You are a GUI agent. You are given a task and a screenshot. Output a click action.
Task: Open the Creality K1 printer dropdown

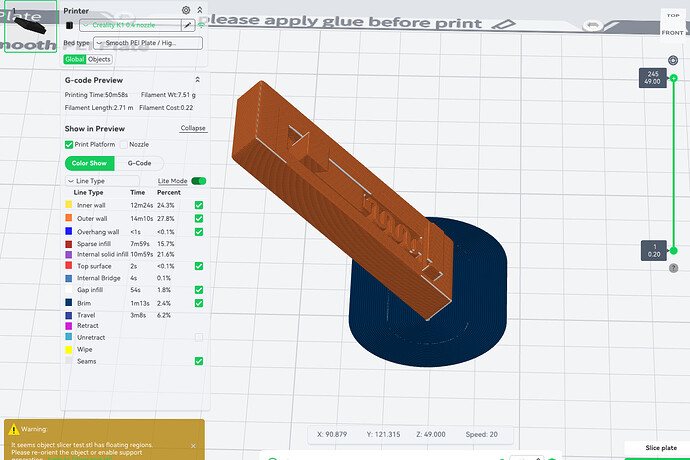[x=135, y=24]
